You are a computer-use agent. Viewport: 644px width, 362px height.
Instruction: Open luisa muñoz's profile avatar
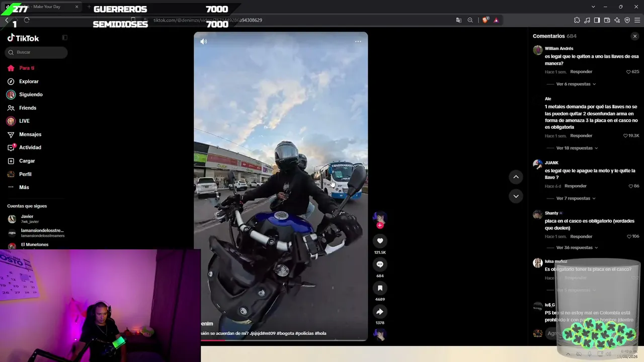[x=538, y=262]
